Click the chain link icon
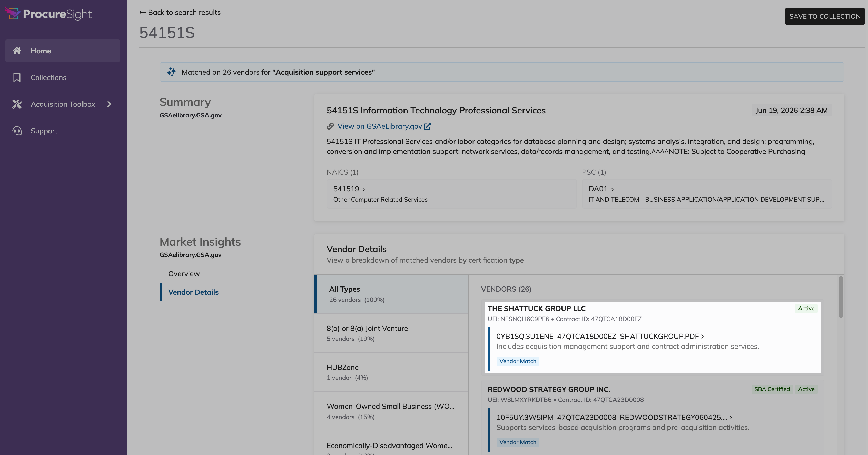 click(330, 126)
